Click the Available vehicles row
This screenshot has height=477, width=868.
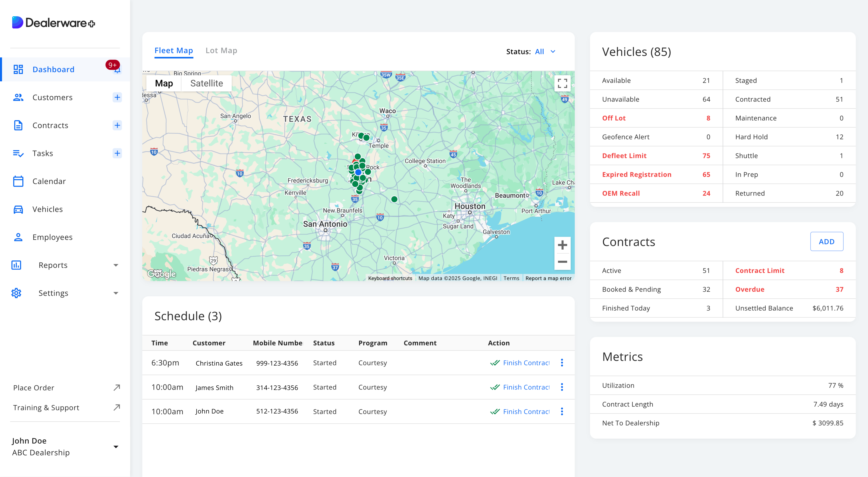click(x=656, y=80)
